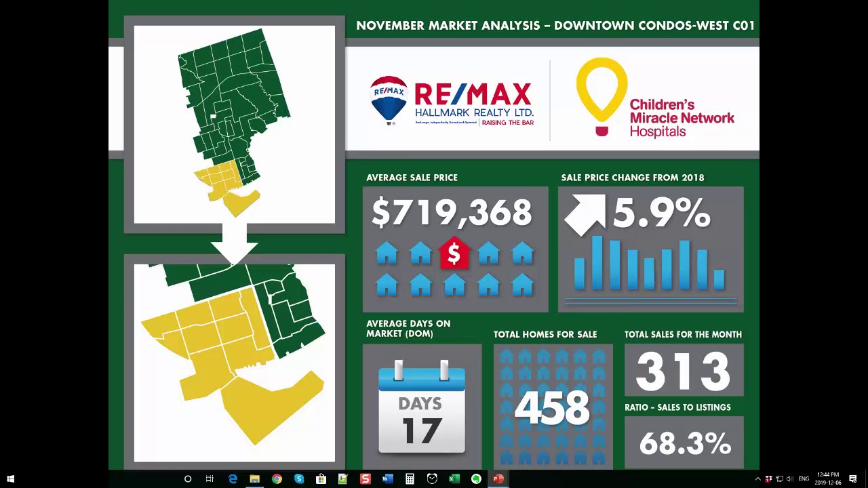Open the volume speaker tray icon
This screenshot has height=488, width=868.
click(789, 479)
